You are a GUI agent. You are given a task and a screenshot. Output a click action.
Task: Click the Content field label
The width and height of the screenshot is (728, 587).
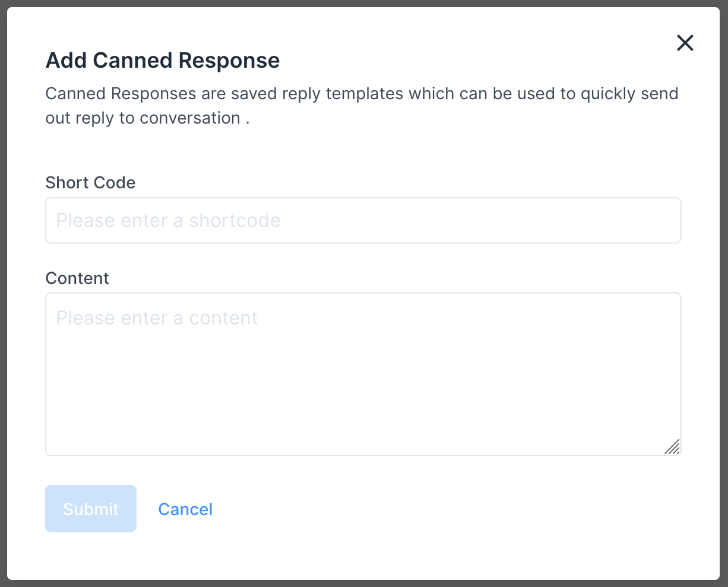(77, 278)
